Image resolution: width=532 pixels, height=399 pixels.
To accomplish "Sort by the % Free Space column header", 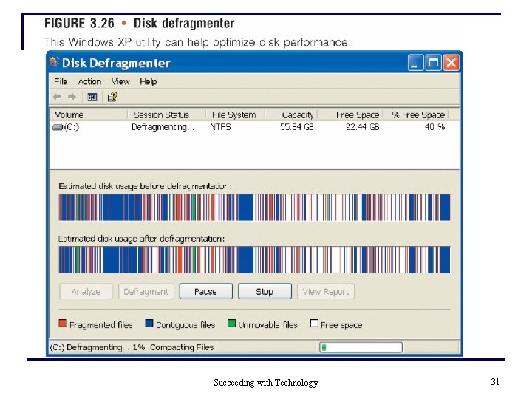I will [416, 115].
